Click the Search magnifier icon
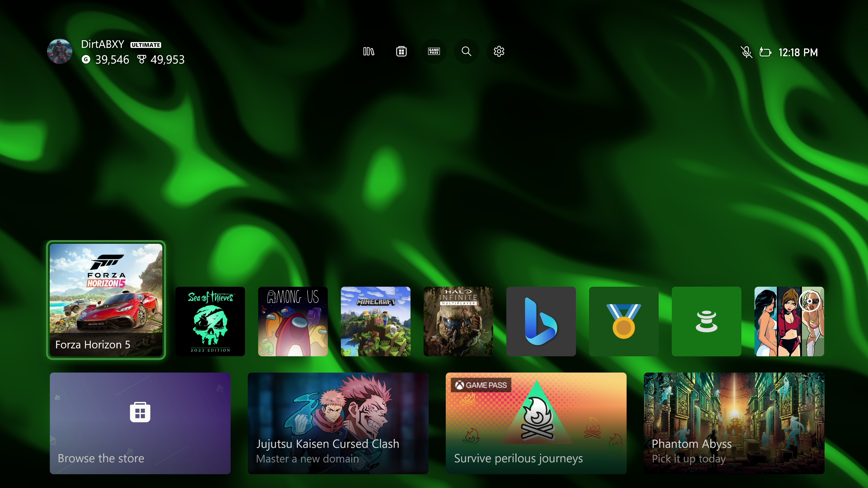The height and width of the screenshot is (488, 868). tap(466, 52)
